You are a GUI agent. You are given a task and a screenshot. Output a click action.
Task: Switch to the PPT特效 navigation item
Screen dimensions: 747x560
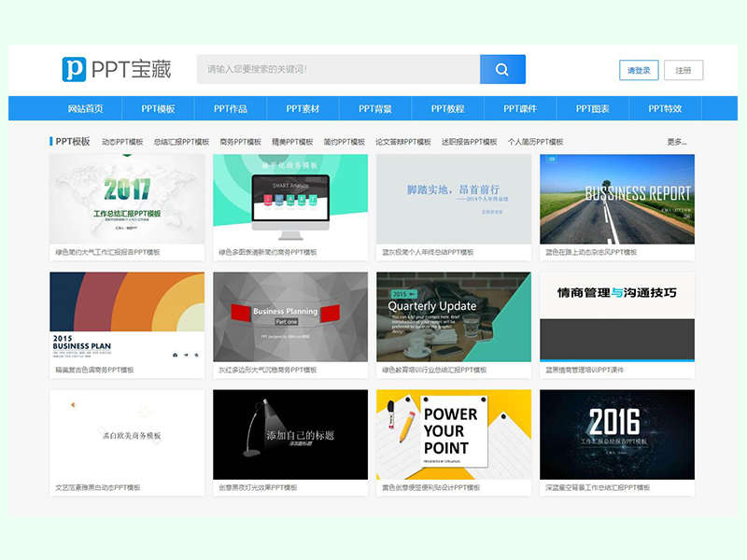pos(665,108)
